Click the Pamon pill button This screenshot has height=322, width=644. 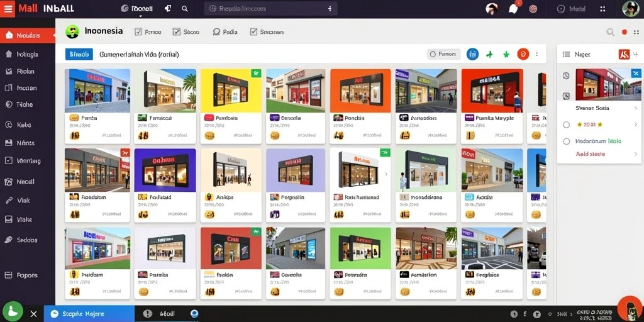(443, 54)
